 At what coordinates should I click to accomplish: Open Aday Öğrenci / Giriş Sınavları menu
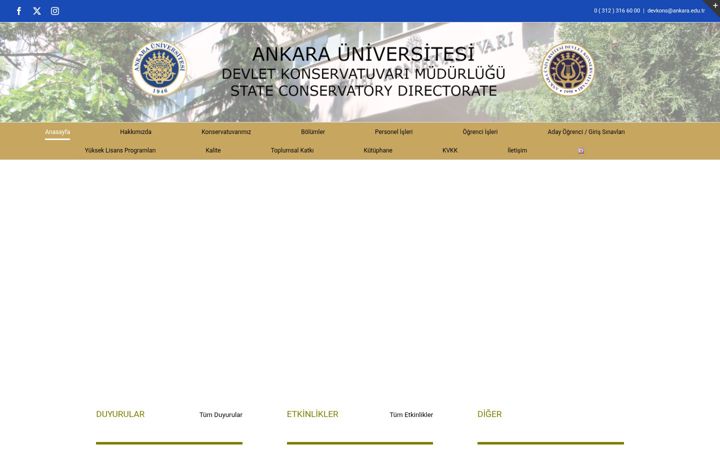pyautogui.click(x=586, y=132)
